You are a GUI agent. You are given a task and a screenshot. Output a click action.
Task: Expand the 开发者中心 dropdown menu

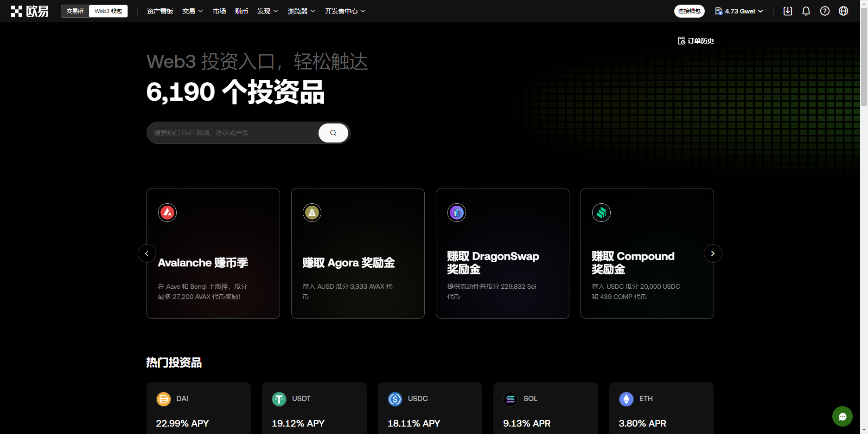345,11
